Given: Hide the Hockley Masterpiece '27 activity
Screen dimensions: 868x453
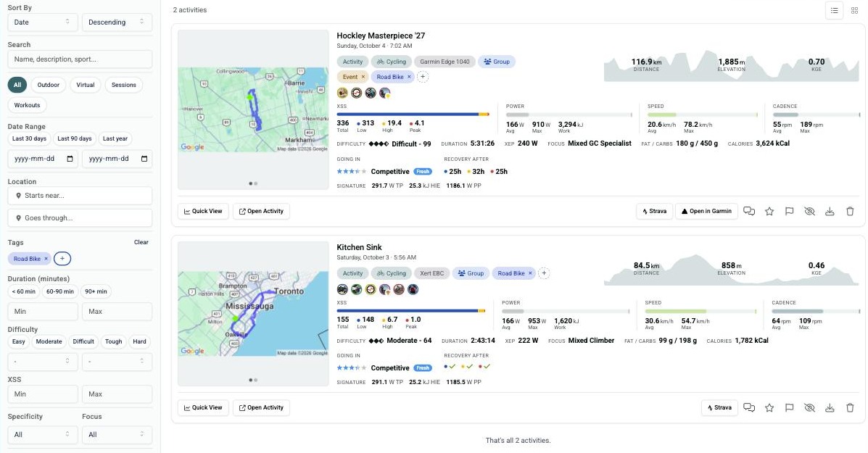Looking at the screenshot, I should [809, 212].
